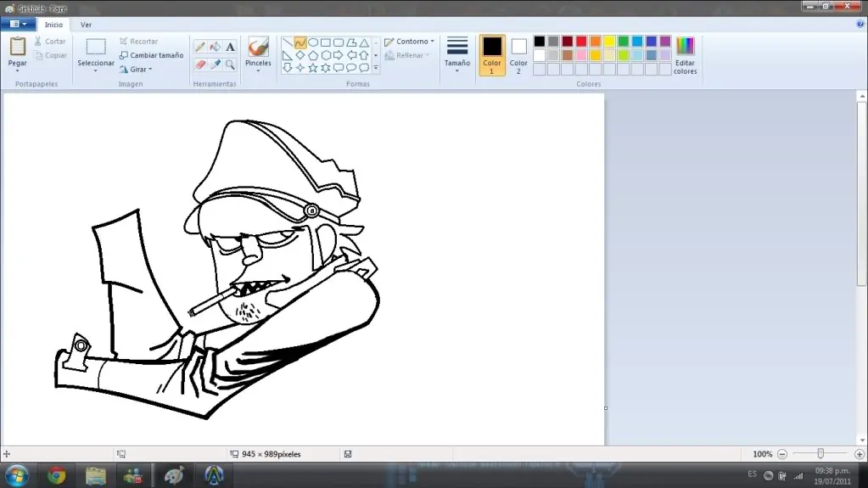Open Editar colores dialog
868x488 pixels.
pyautogui.click(x=686, y=55)
